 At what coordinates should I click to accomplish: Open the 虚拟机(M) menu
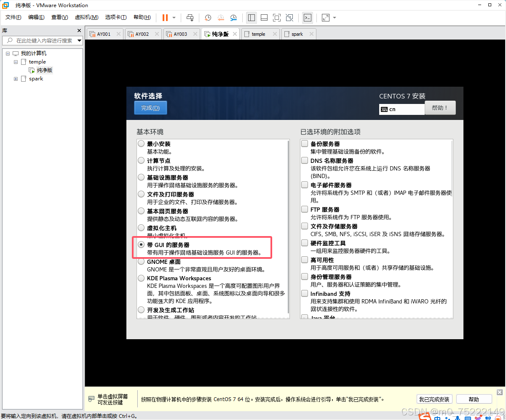click(x=86, y=17)
